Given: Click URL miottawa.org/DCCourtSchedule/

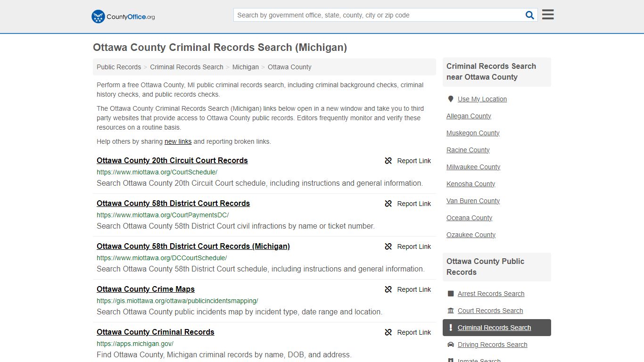Looking at the screenshot, I should (x=162, y=258).
